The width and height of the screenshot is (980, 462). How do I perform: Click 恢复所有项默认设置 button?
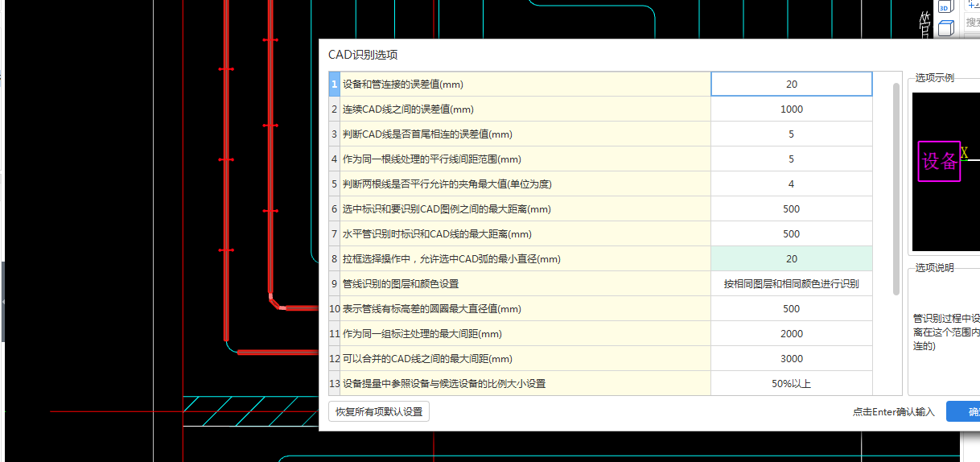pyautogui.click(x=379, y=411)
